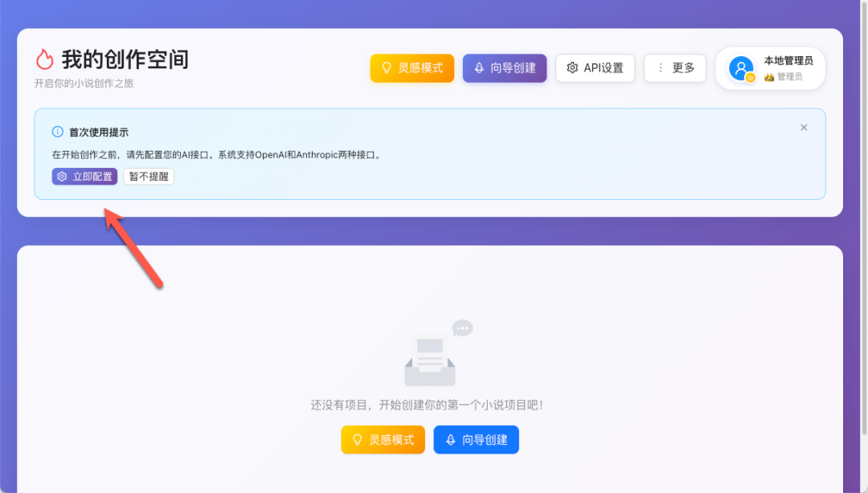Open API settings via the gear icon

click(x=572, y=68)
